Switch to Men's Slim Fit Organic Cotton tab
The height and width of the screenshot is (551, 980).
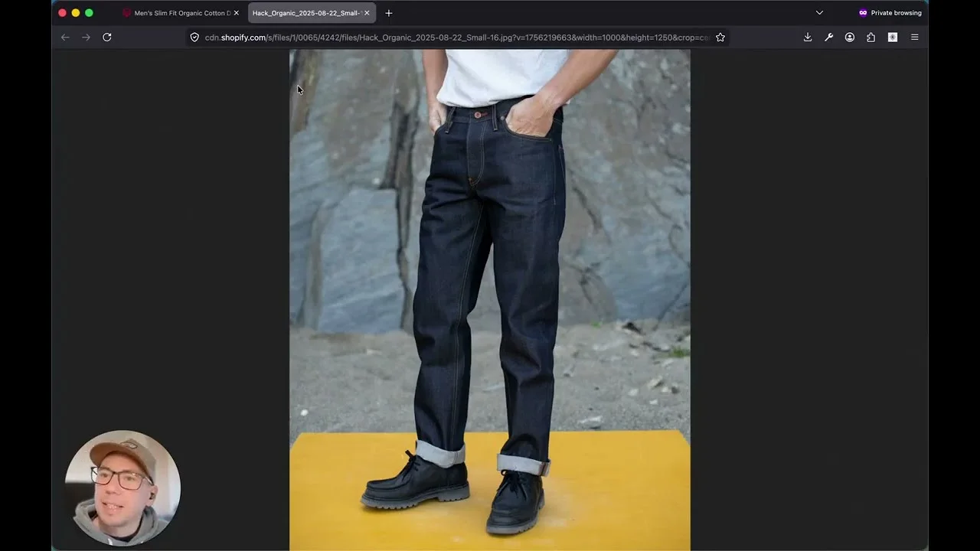pos(181,13)
